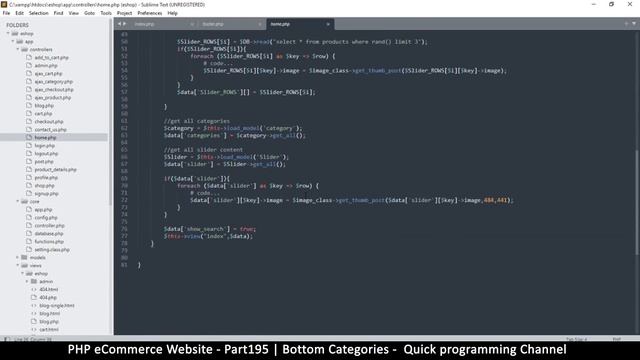Go to next tab with right arrow

pyautogui.click(x=124, y=24)
